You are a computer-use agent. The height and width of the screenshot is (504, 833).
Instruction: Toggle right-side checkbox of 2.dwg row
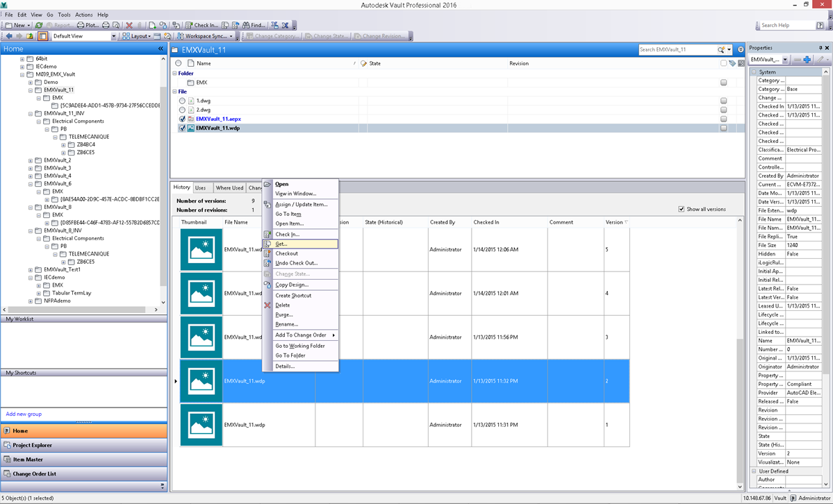723,110
